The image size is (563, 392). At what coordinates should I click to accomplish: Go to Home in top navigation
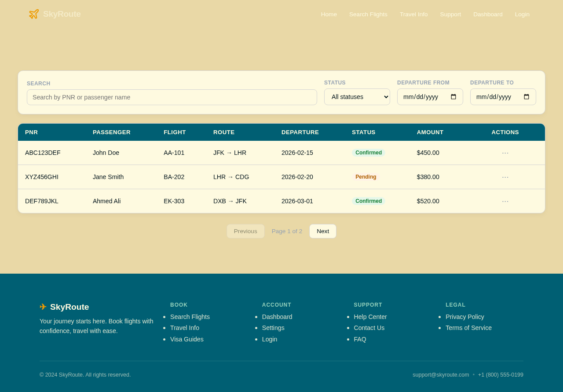click(x=329, y=14)
